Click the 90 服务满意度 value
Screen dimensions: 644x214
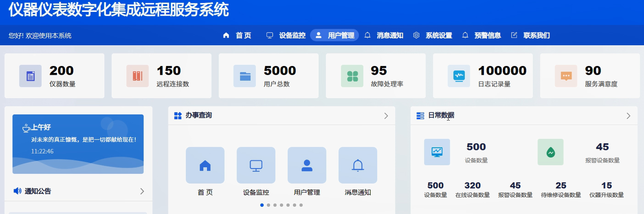593,71
